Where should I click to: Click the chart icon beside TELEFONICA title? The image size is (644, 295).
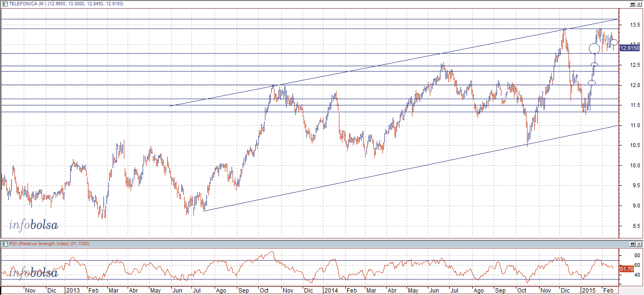coord(4,3)
